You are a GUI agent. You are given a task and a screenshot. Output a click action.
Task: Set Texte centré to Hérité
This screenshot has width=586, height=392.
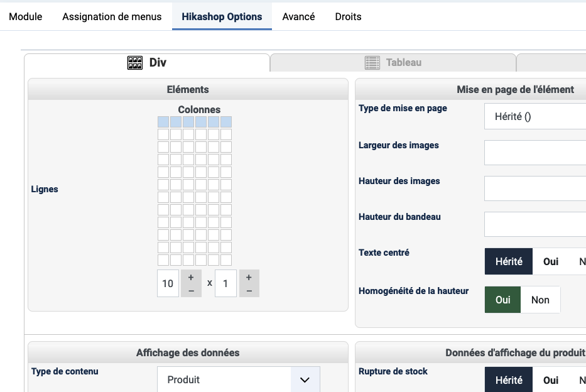click(509, 261)
